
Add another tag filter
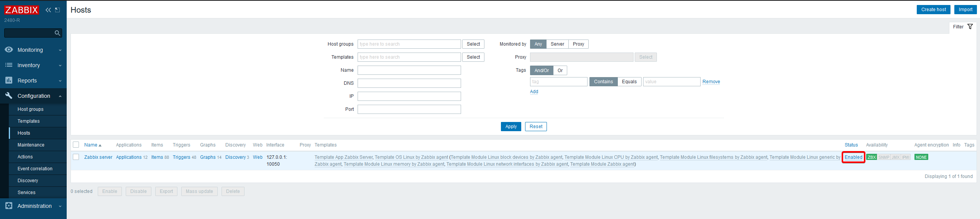click(x=534, y=92)
